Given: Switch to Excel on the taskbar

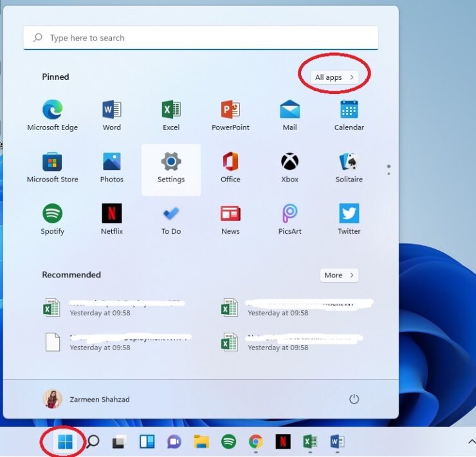Looking at the screenshot, I should pyautogui.click(x=310, y=442).
